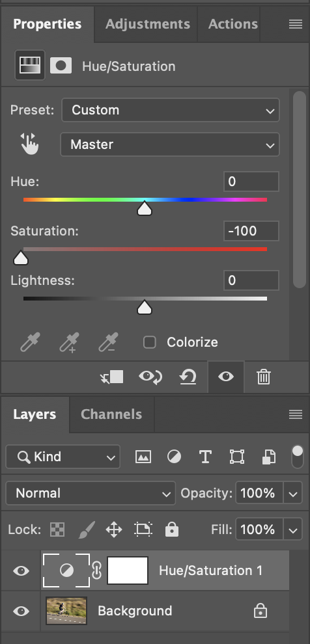
Task: Reset the adjustment to its defaults
Action: 188,377
